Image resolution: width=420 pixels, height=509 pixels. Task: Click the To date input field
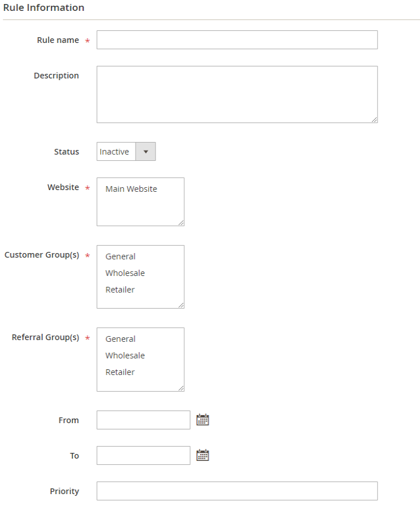click(143, 455)
